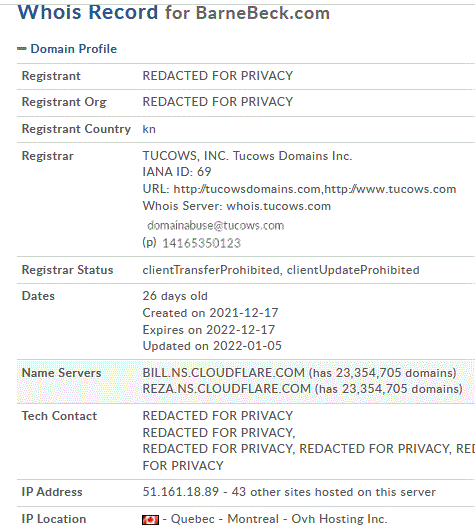Click the country code kn
This screenshot has height=528, width=475.
coord(149,129)
